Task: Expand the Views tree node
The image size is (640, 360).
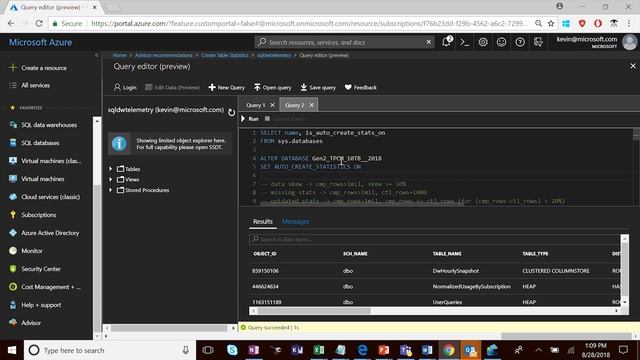Action: coord(111,179)
